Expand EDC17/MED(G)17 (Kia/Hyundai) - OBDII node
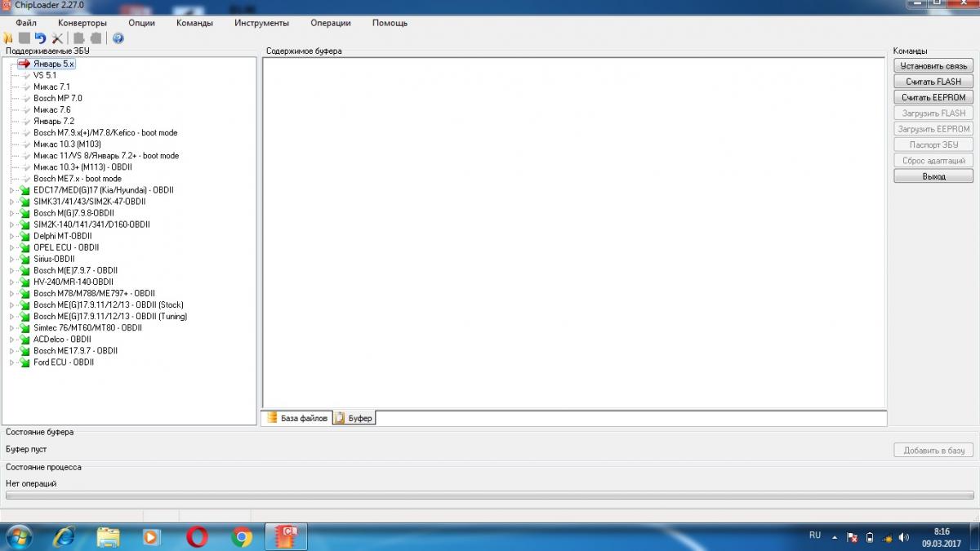980x551 pixels. [12, 190]
